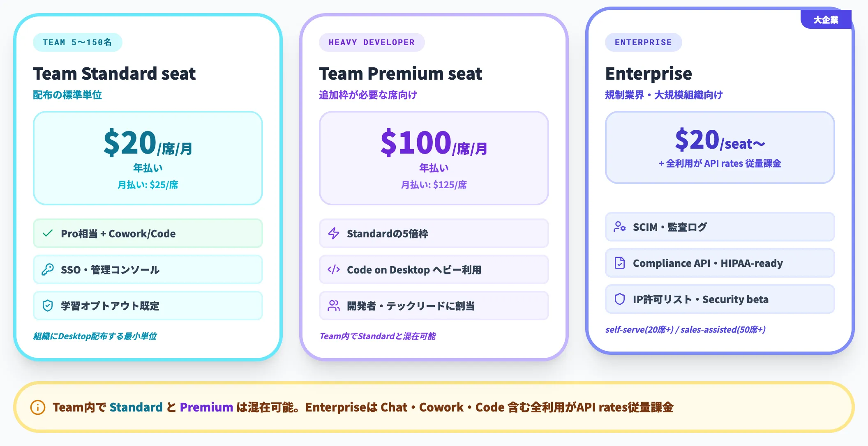
Task: Click the code brackets icon beside Code on Desktop
Action: [334, 269]
